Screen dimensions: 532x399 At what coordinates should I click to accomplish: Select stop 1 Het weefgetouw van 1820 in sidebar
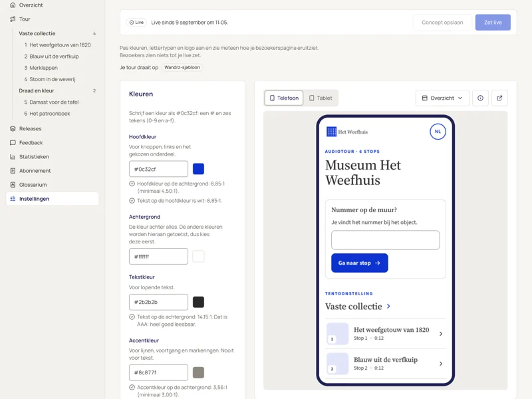point(57,45)
